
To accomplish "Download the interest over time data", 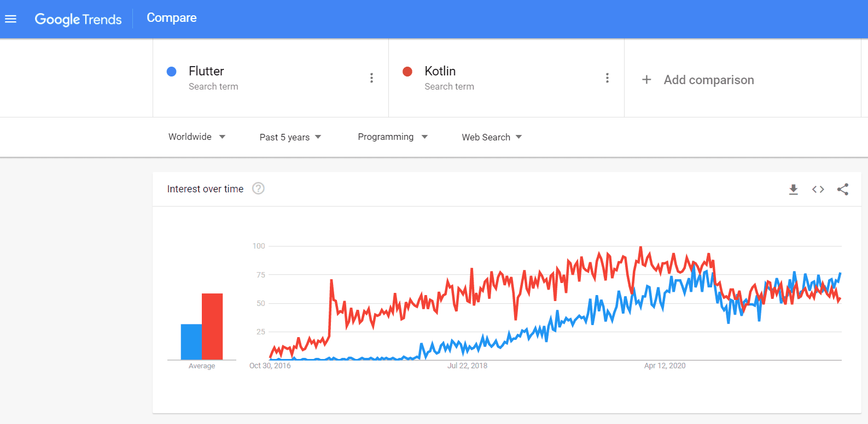I will tap(793, 190).
